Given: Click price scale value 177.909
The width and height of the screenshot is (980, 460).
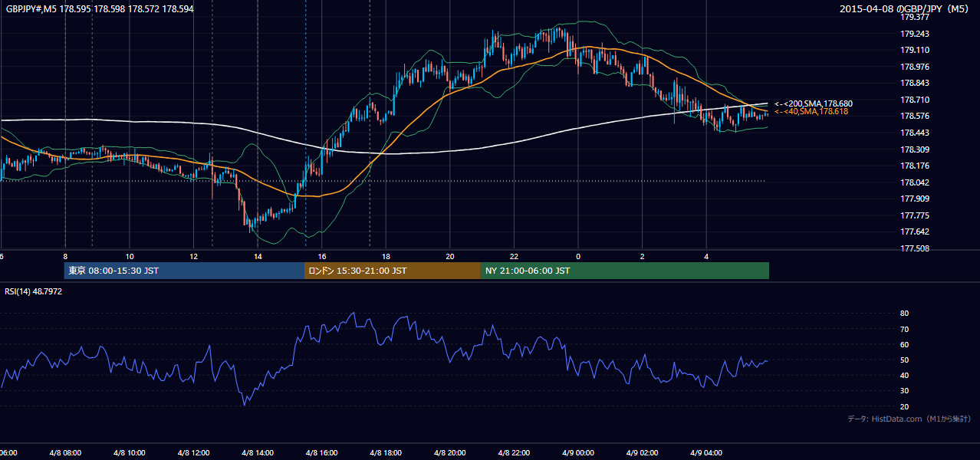Looking at the screenshot, I should 914,199.
